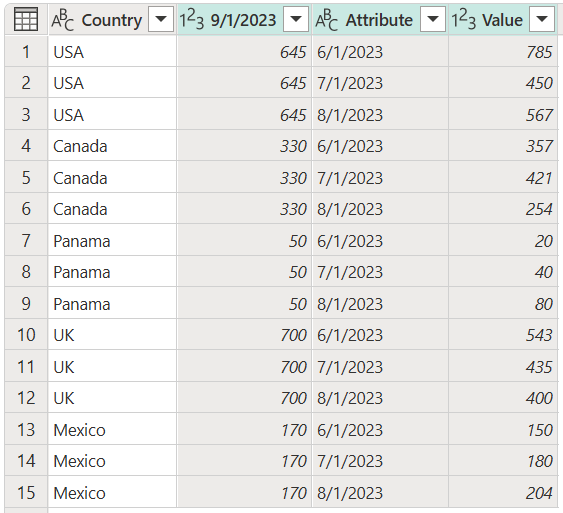The height and width of the screenshot is (513, 563).
Task: Click Canada cell in row 4
Action: click(x=112, y=146)
